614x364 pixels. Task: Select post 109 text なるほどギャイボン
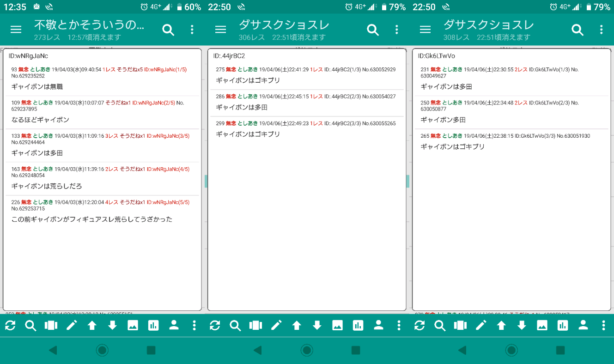click(x=40, y=120)
